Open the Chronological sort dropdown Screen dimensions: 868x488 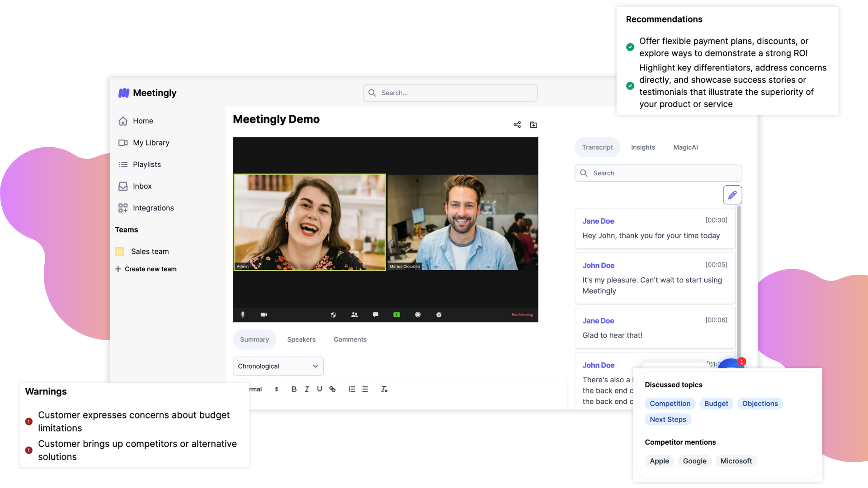(x=278, y=366)
